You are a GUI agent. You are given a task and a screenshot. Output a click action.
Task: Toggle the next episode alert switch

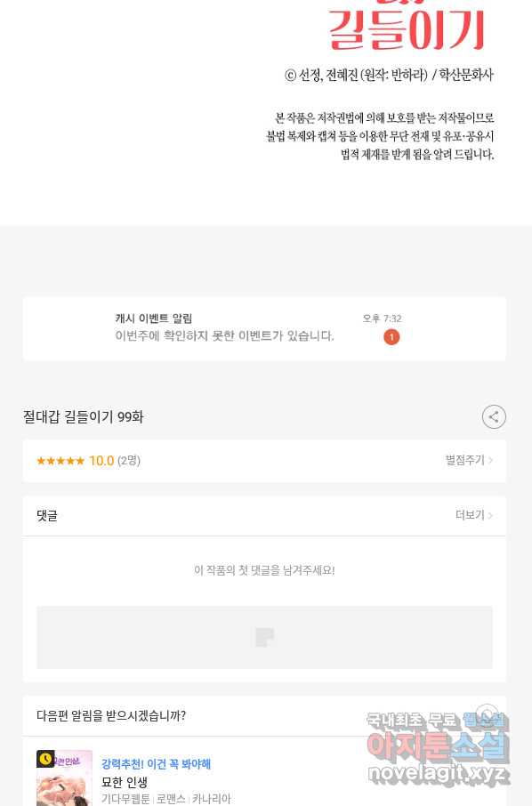pyautogui.click(x=486, y=715)
